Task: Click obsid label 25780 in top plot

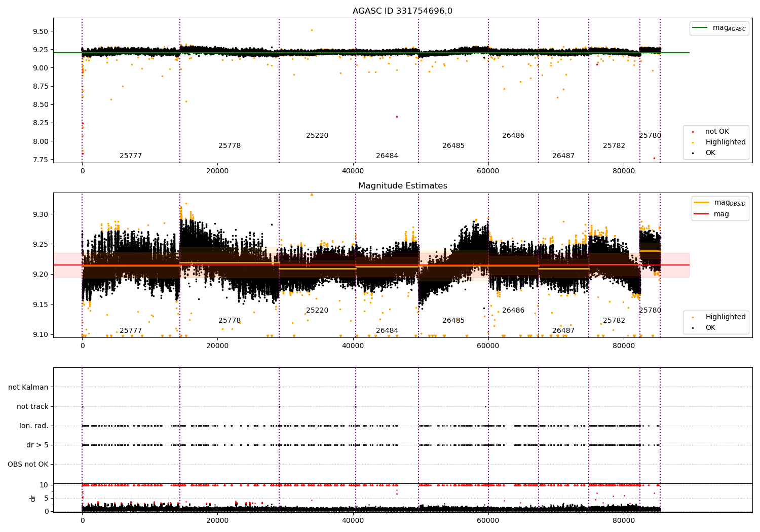Action: pyautogui.click(x=650, y=136)
